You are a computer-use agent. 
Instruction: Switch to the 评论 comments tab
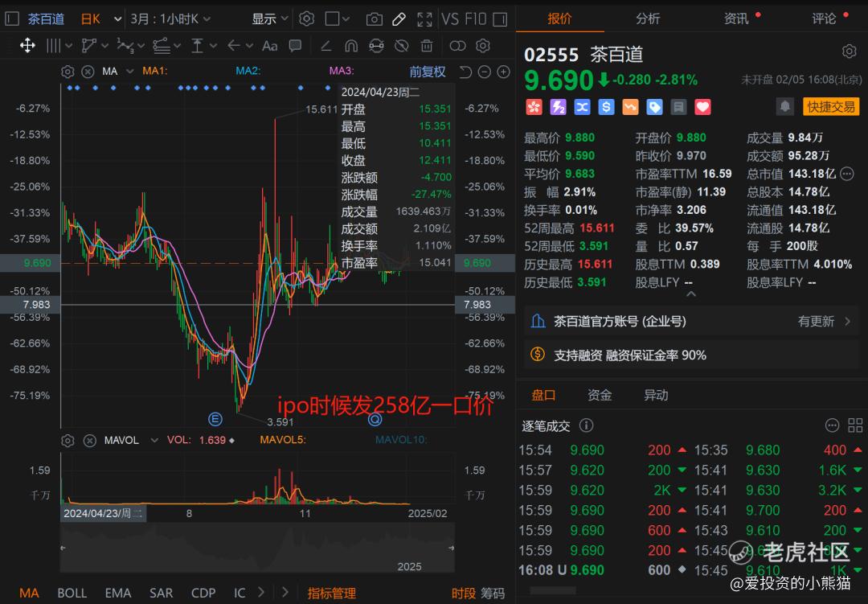click(x=825, y=18)
